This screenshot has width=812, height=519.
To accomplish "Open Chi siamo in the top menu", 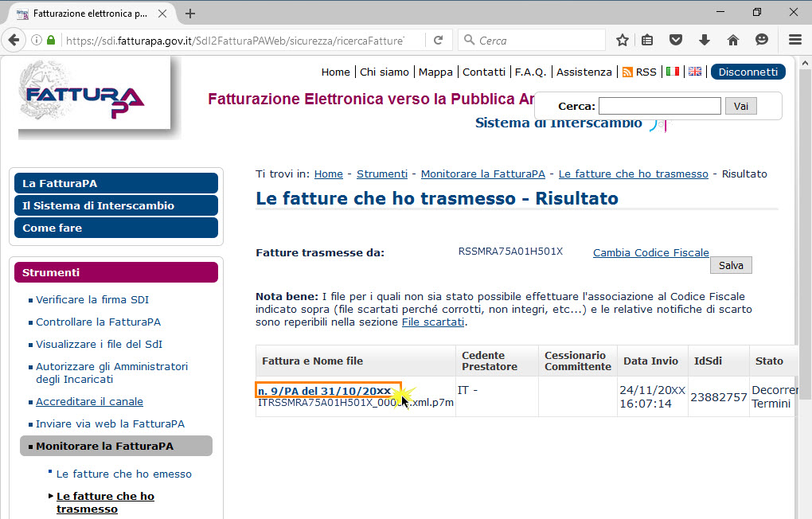I will [385, 72].
